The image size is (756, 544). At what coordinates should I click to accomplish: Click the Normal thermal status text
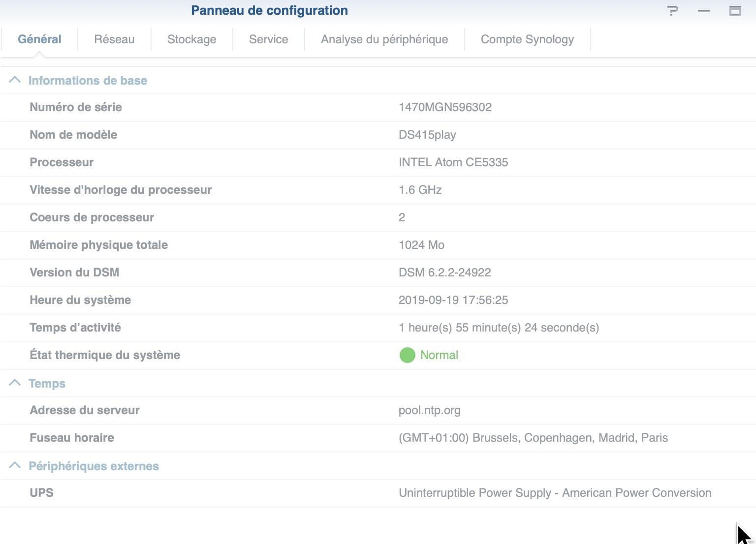click(439, 355)
